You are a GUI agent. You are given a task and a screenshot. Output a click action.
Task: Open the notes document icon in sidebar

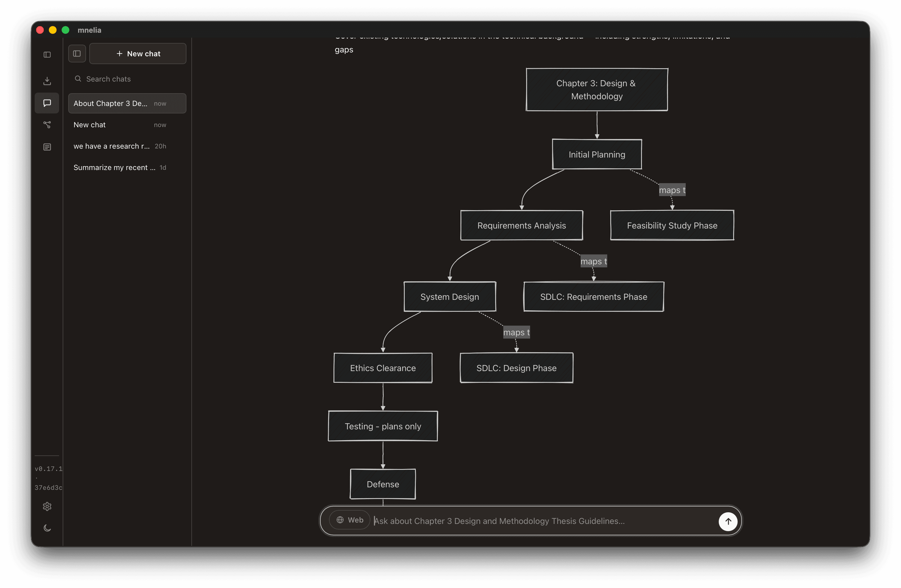(x=47, y=147)
